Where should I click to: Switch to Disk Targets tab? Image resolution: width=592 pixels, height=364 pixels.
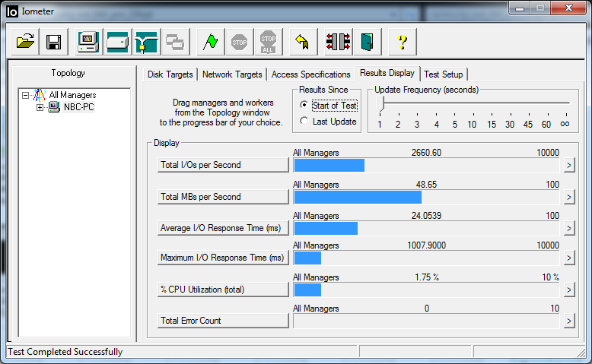tap(170, 74)
